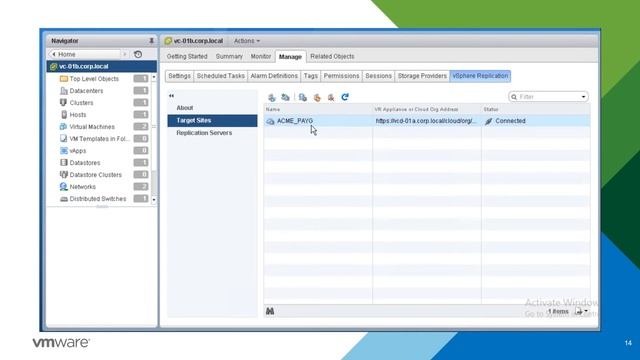The image size is (640, 360).
Task: Click the Connected status cell
Action: (x=536, y=121)
